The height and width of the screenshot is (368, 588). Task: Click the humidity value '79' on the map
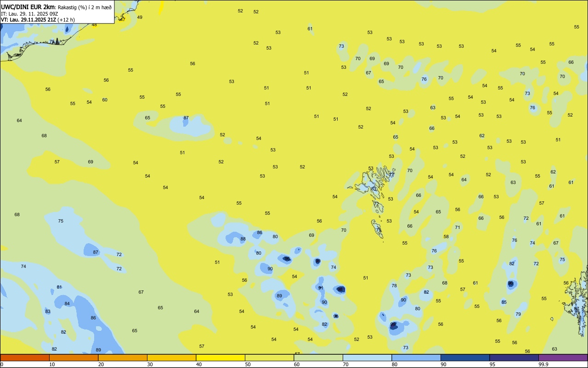(x=518, y=314)
